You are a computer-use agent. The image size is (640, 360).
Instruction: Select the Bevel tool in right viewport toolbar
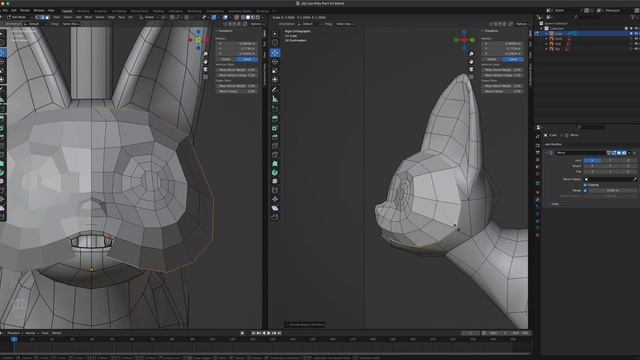[x=275, y=137]
